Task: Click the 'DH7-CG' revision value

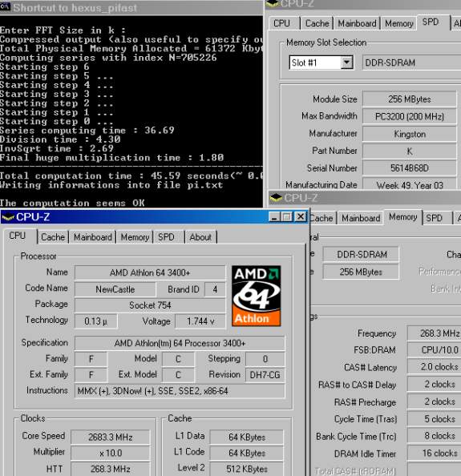Action: point(265,375)
